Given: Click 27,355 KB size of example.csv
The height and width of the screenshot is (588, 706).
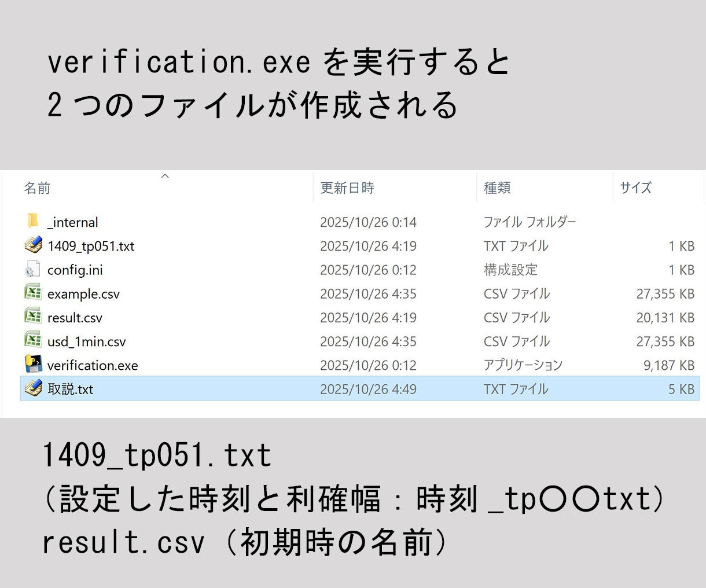Looking at the screenshot, I should [665, 294].
